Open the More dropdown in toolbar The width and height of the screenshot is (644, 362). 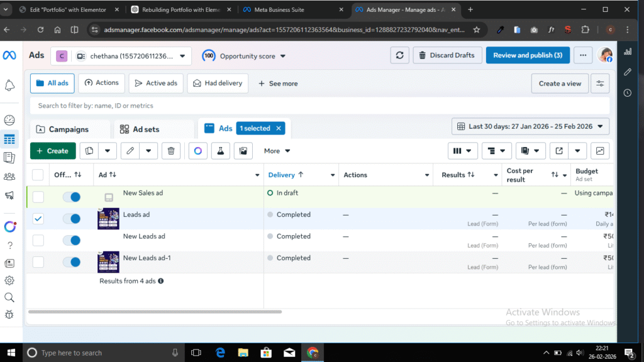pyautogui.click(x=277, y=151)
